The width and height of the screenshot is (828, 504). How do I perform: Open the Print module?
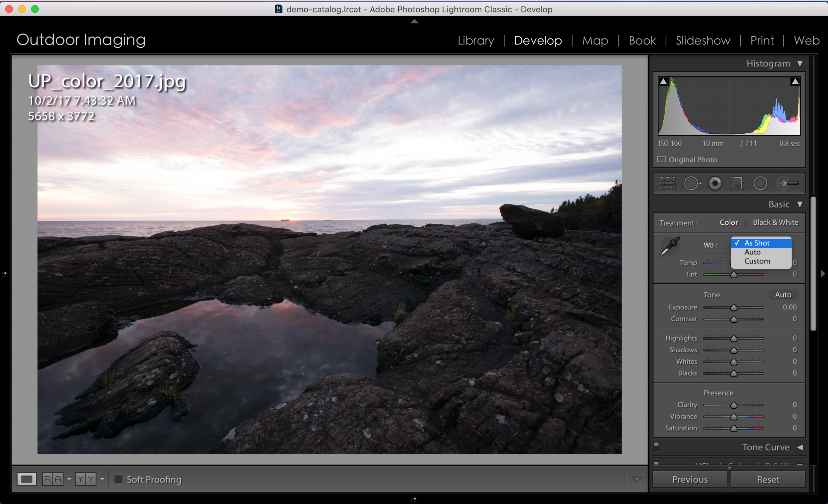(x=762, y=41)
